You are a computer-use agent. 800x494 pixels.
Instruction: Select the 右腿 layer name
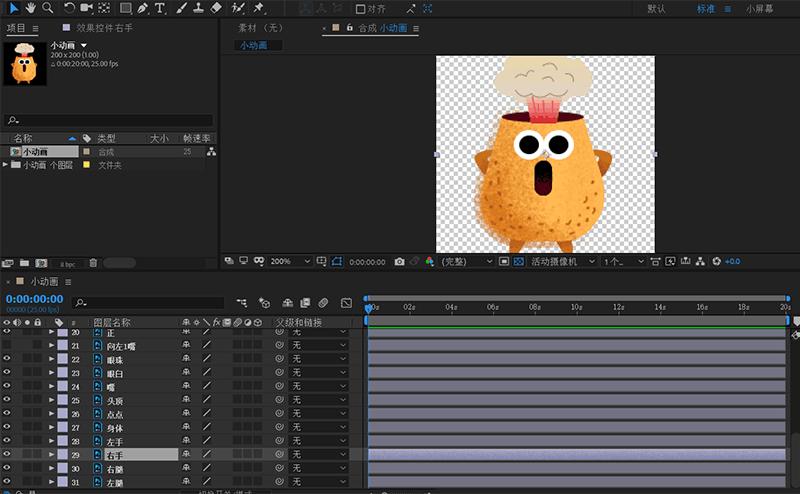(115, 468)
